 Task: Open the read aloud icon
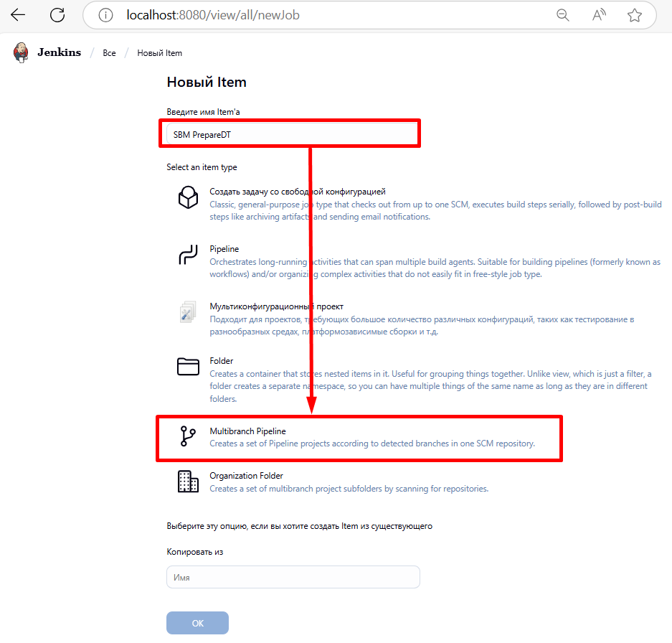click(x=599, y=15)
